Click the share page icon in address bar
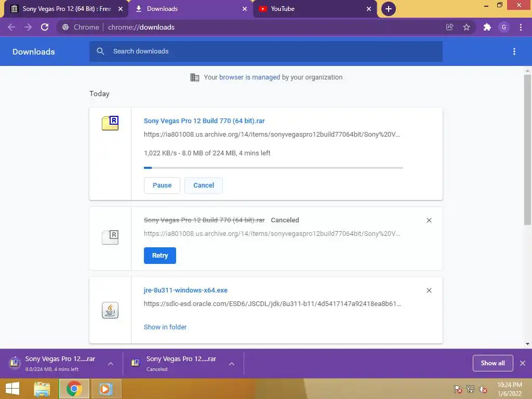This screenshot has width=532, height=399. 449,27
